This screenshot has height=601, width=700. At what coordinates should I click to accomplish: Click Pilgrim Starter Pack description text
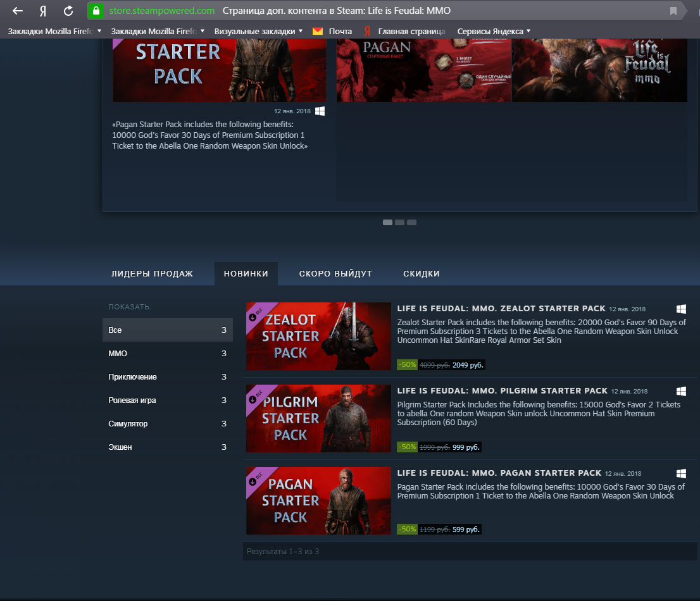click(x=539, y=414)
